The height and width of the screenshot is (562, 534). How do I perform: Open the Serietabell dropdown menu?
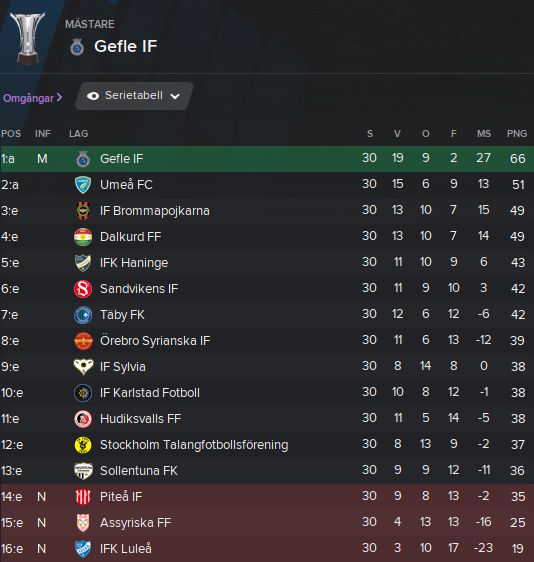(x=134, y=96)
